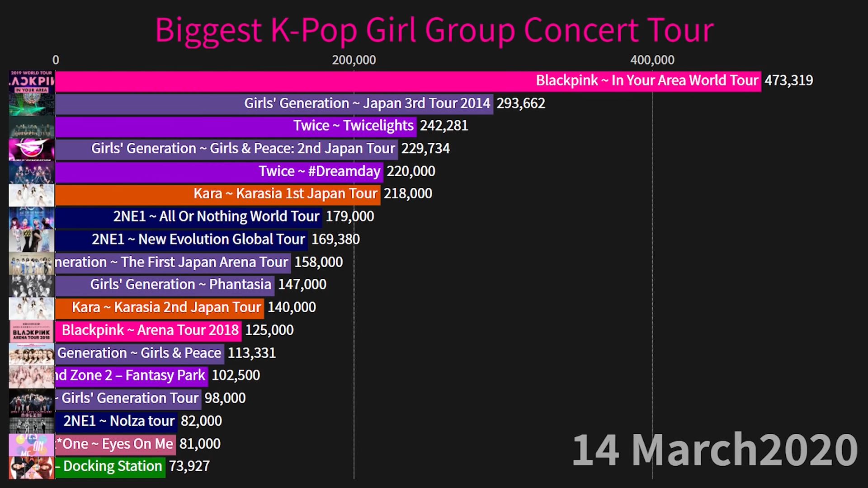Click the Docking Station thumbnail image
Screen dimensions: 868x488
pos(32,467)
